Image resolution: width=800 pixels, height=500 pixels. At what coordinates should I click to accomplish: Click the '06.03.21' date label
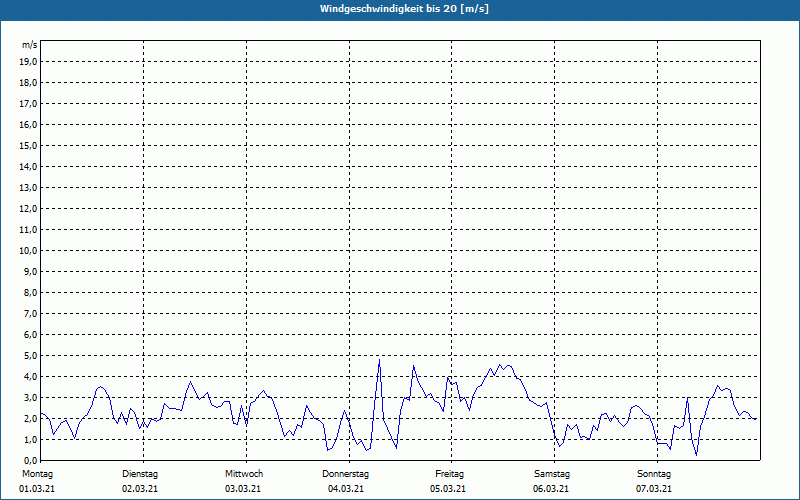[x=551, y=489]
